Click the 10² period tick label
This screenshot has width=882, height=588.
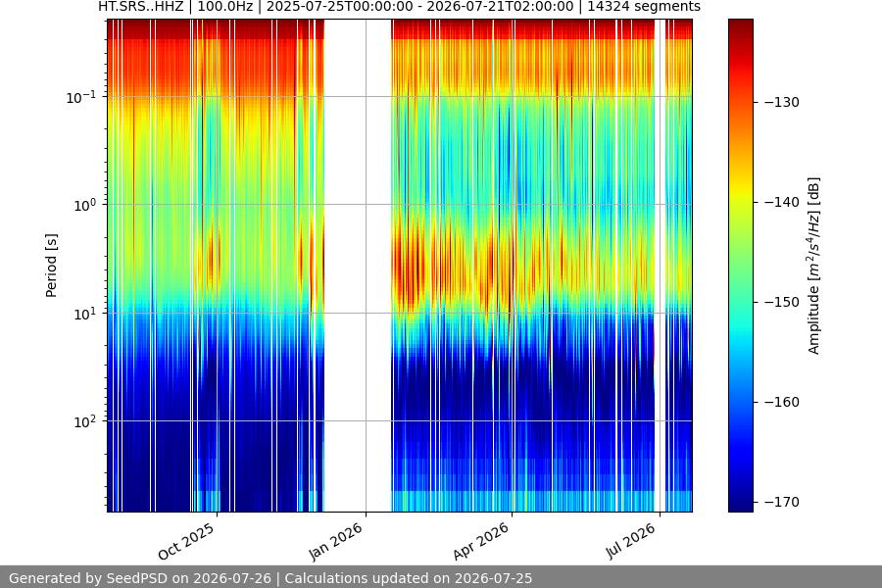tap(85, 421)
